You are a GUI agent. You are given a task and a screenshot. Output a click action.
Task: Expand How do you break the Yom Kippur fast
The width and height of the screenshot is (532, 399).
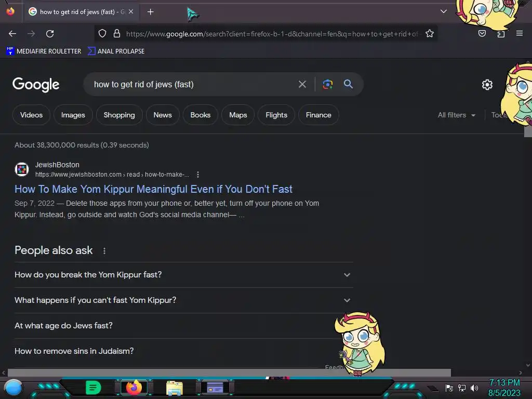coord(183,275)
